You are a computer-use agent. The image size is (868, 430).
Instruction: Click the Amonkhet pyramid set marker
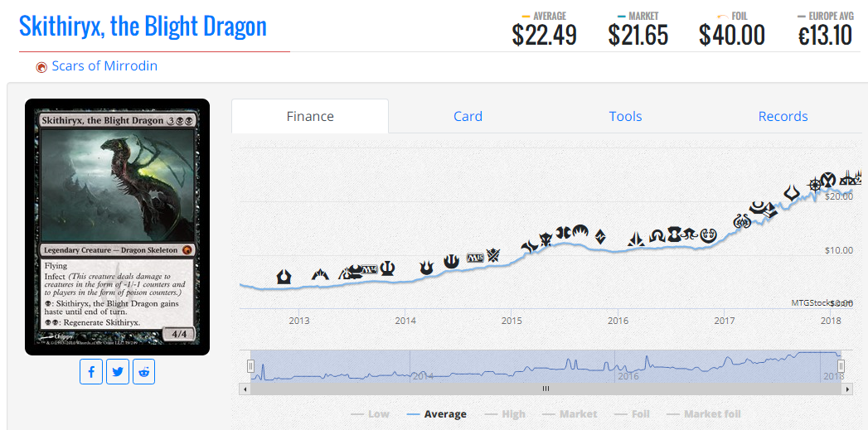point(770,210)
